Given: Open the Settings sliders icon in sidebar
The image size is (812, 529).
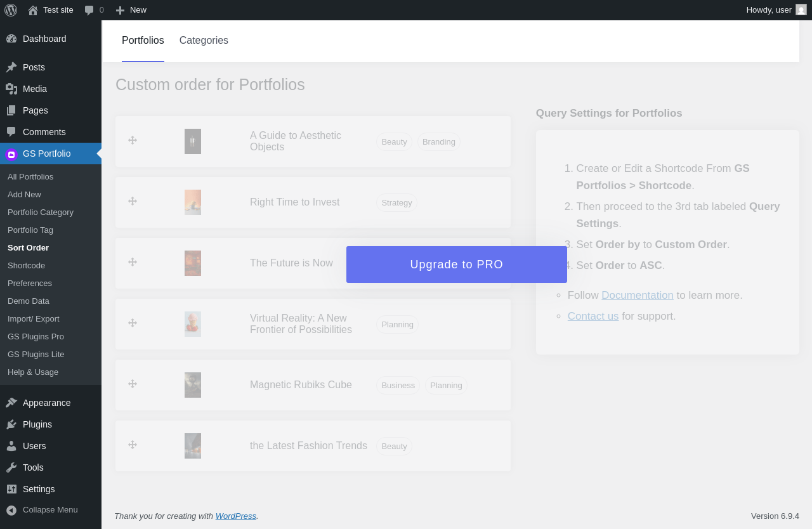Looking at the screenshot, I should pyautogui.click(x=11, y=489).
